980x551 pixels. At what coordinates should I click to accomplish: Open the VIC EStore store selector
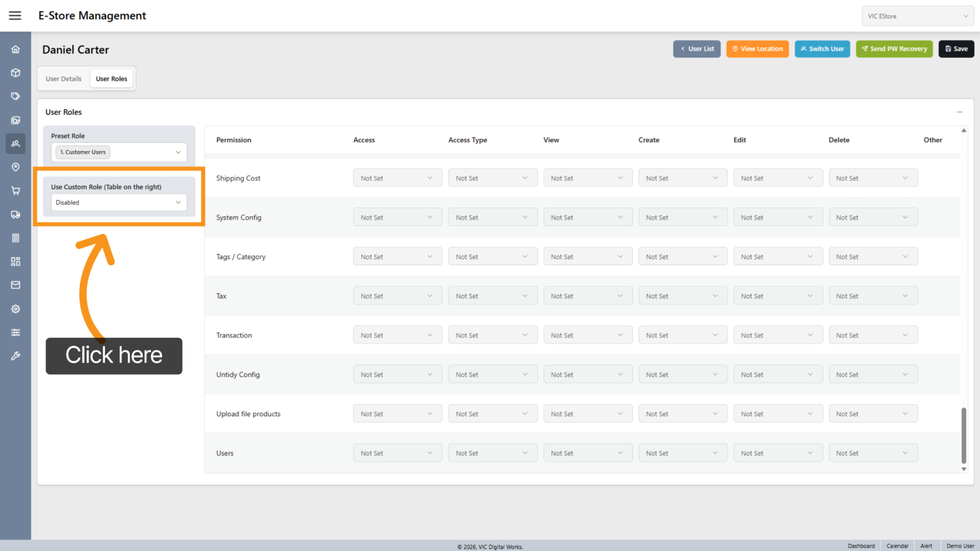(x=917, y=16)
